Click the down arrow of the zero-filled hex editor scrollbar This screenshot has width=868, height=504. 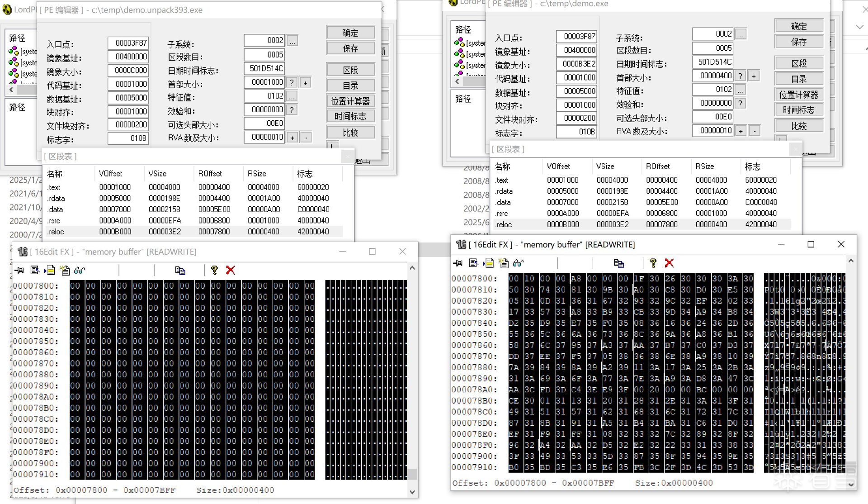(412, 492)
